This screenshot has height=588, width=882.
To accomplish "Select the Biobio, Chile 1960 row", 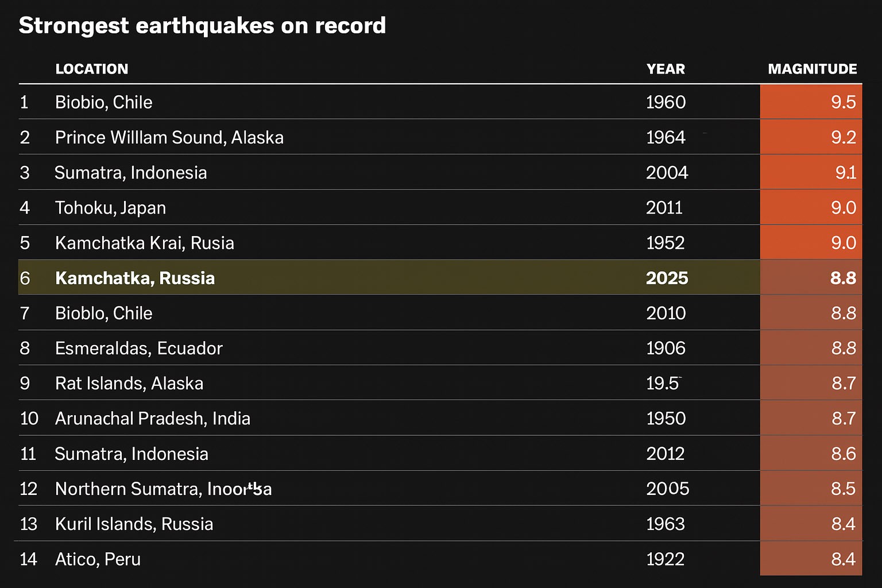I will click(x=440, y=102).
